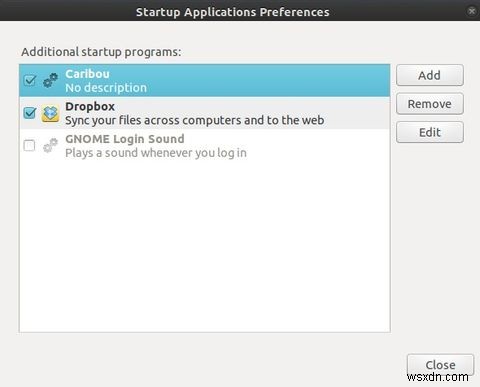Click 'No description' text under Caribou
Screen dimensions: 480x387
(106, 88)
